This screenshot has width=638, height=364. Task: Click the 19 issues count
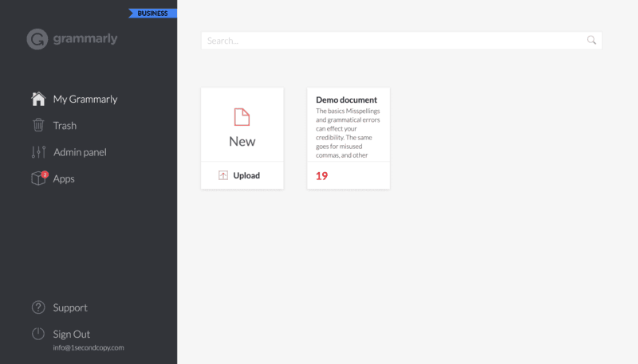coord(322,176)
